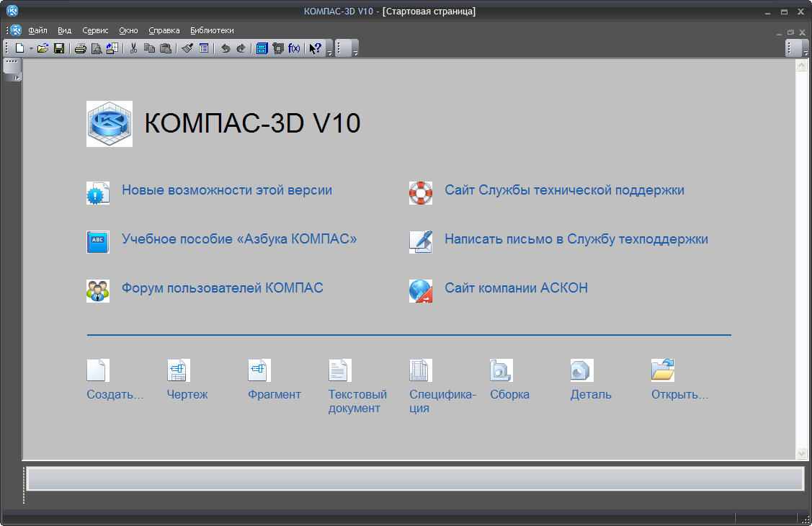Click the folder icon above Открыть
Screen dimensions: 812x526
[663, 370]
